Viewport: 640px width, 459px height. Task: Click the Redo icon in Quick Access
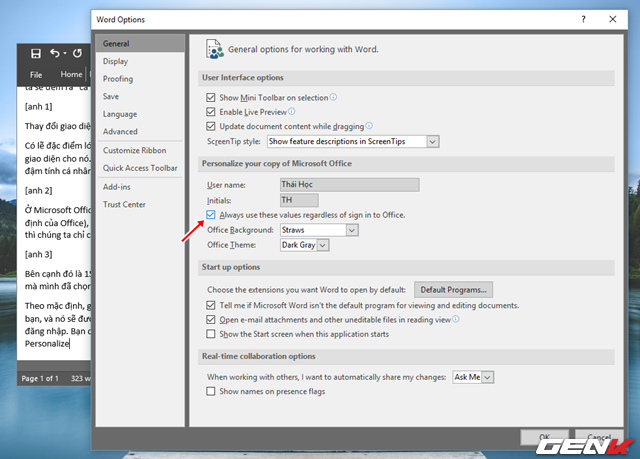[x=78, y=53]
